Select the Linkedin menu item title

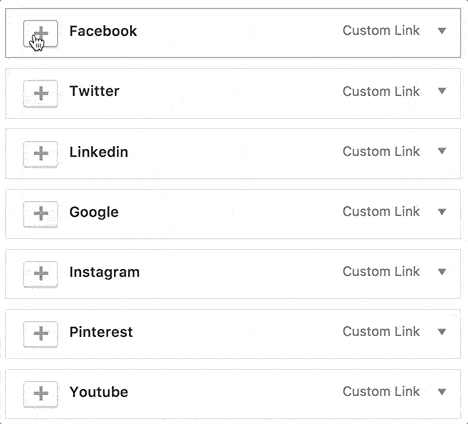click(99, 152)
